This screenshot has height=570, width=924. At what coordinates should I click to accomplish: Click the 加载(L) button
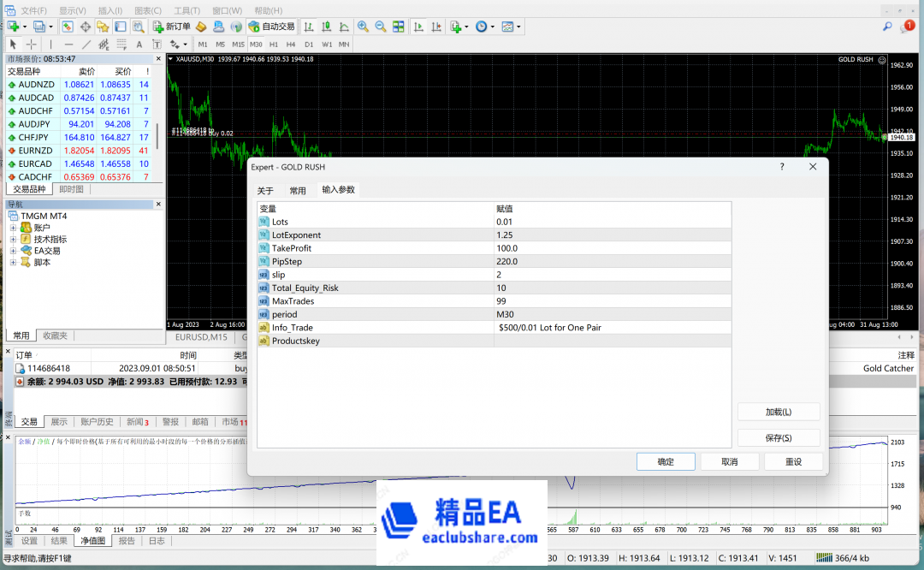[x=778, y=413]
